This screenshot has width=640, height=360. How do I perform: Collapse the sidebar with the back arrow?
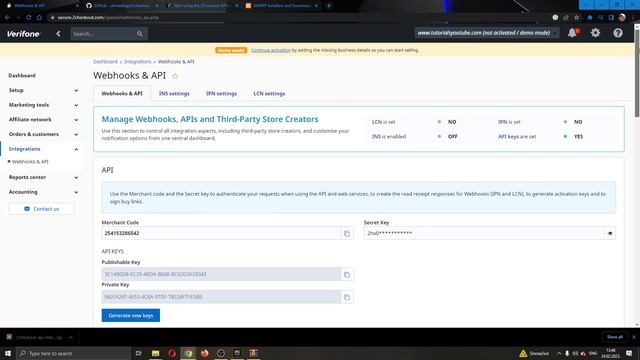(58, 34)
